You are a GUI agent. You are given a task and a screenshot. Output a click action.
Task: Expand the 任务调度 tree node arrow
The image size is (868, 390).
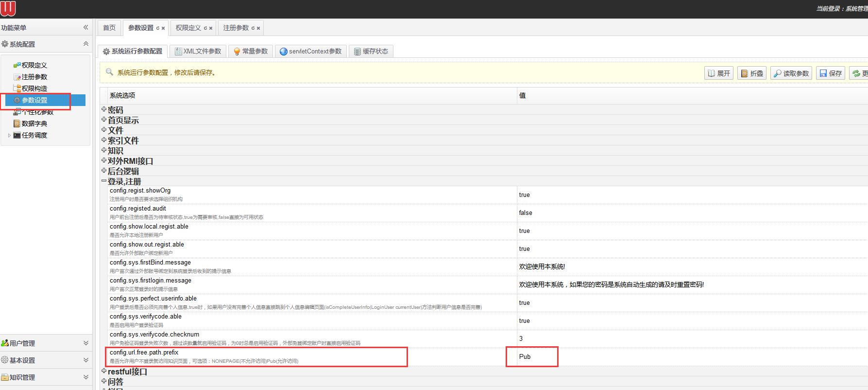pyautogui.click(x=9, y=135)
